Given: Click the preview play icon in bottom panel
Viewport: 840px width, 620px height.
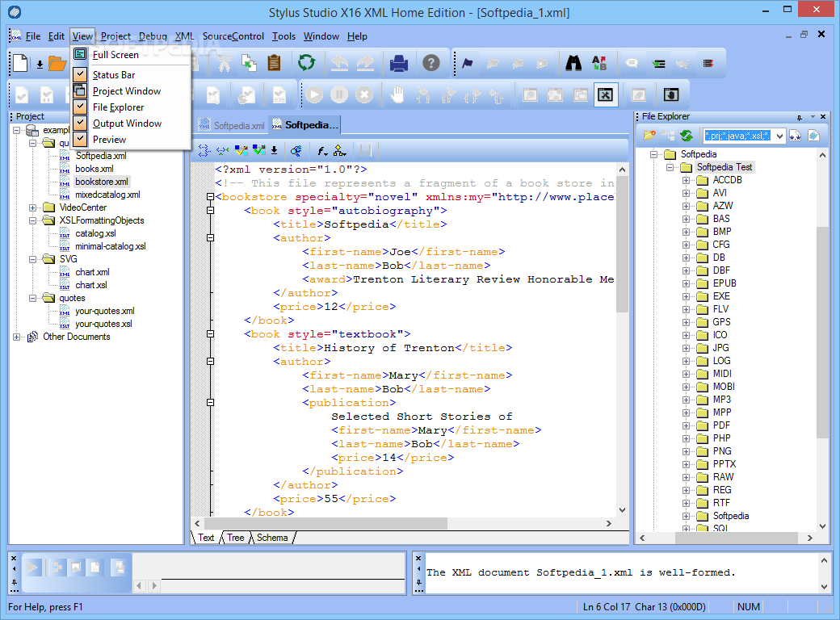Looking at the screenshot, I should [x=32, y=568].
